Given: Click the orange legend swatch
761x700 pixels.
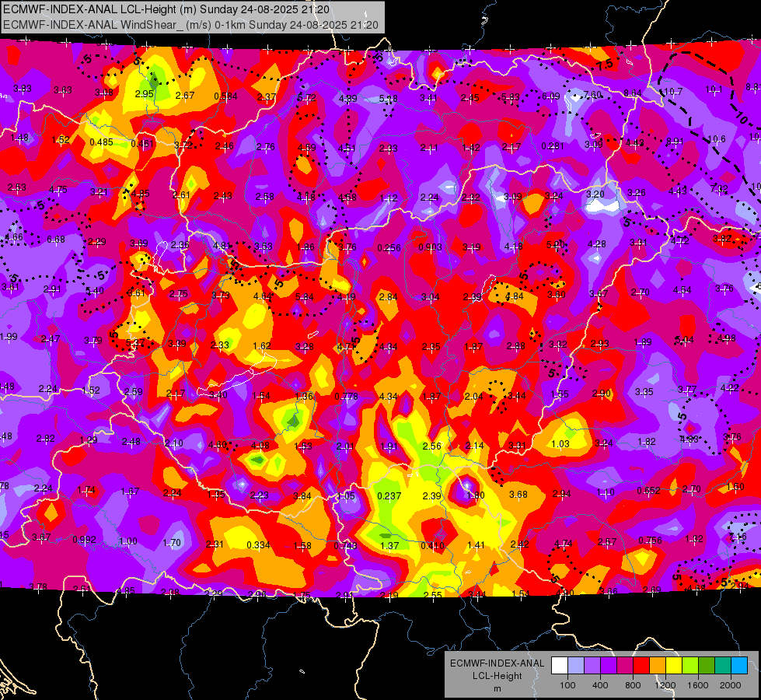Looking at the screenshot, I should (x=658, y=666).
